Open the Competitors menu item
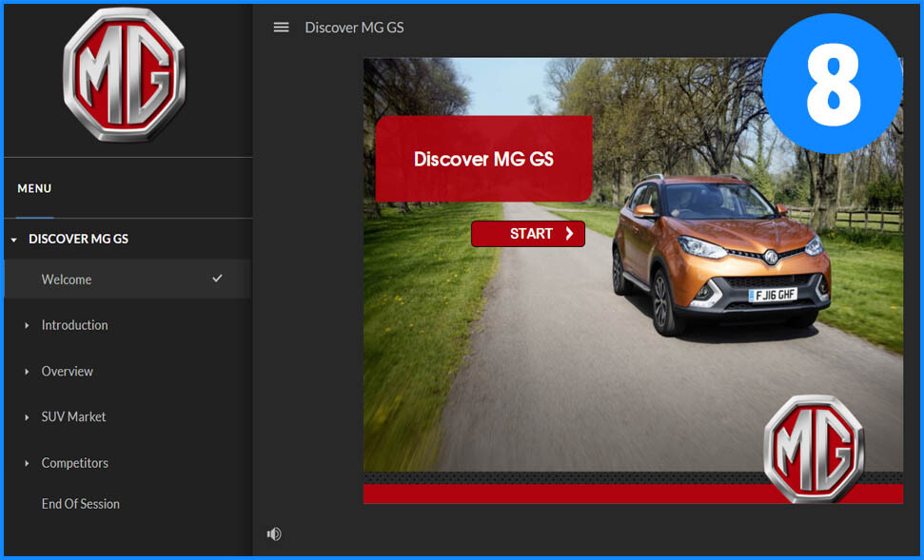924x560 pixels. (75, 463)
